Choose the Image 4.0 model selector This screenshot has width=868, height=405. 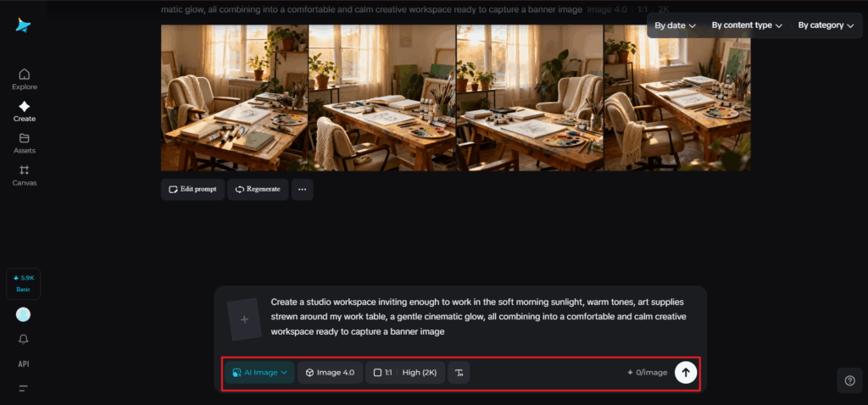[x=330, y=373]
